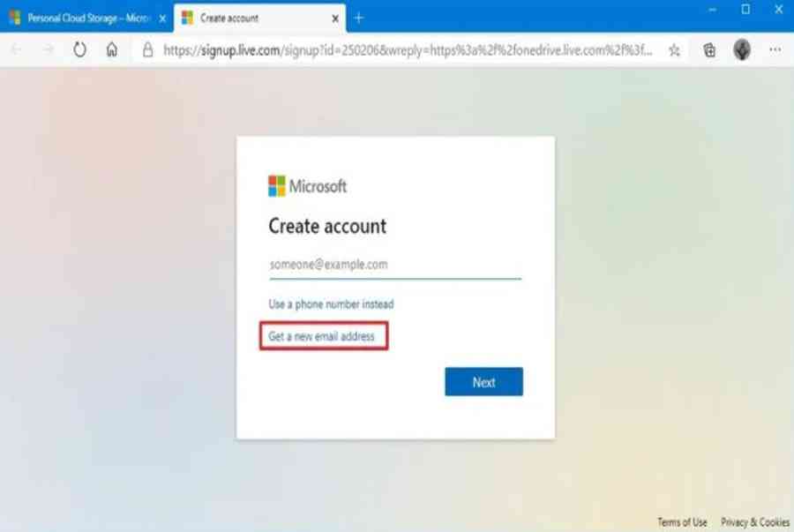Open the user profile avatar

742,49
